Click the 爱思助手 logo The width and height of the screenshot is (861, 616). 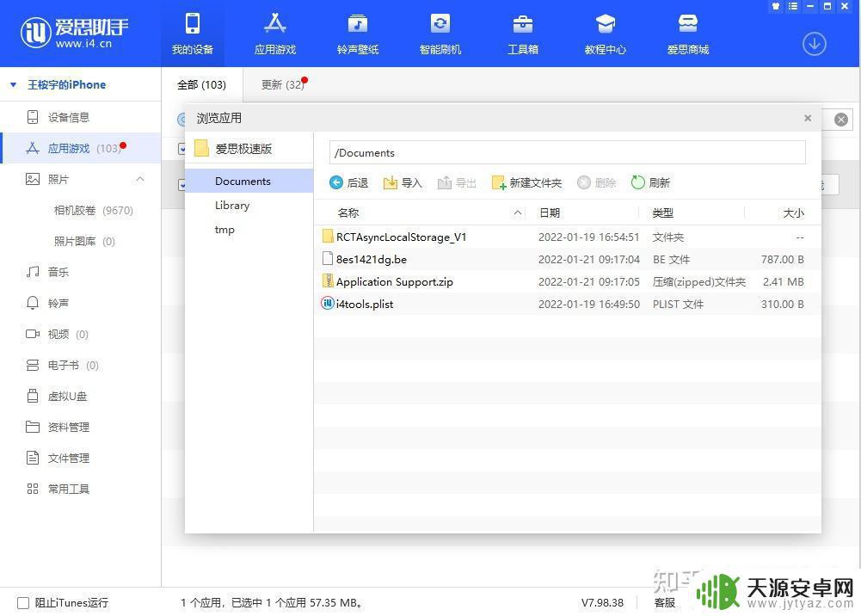75,32
